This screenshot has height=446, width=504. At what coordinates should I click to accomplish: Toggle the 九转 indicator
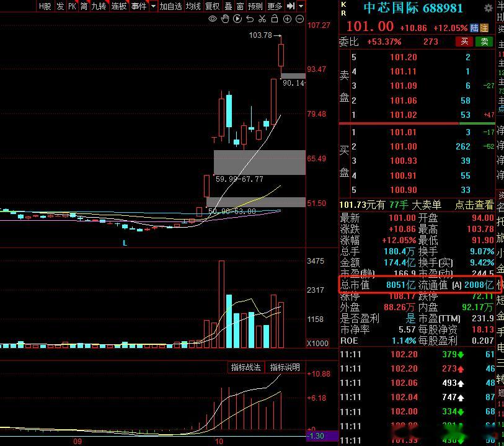click(x=99, y=6)
